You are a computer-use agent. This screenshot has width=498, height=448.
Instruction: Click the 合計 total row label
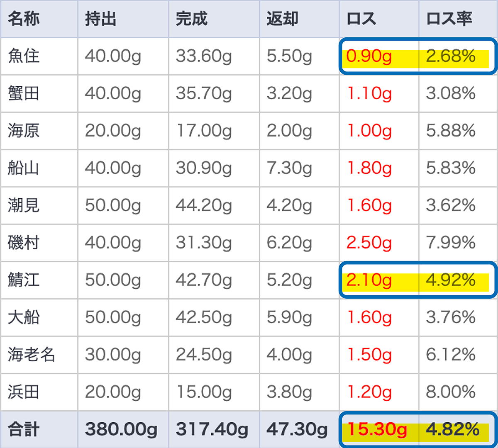[x=24, y=429]
